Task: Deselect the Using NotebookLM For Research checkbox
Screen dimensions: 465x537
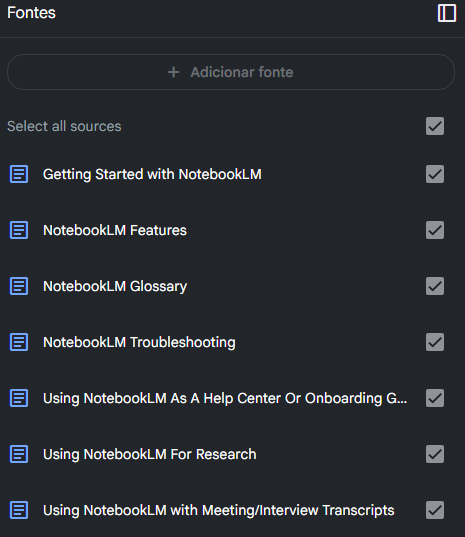Action: [435, 454]
